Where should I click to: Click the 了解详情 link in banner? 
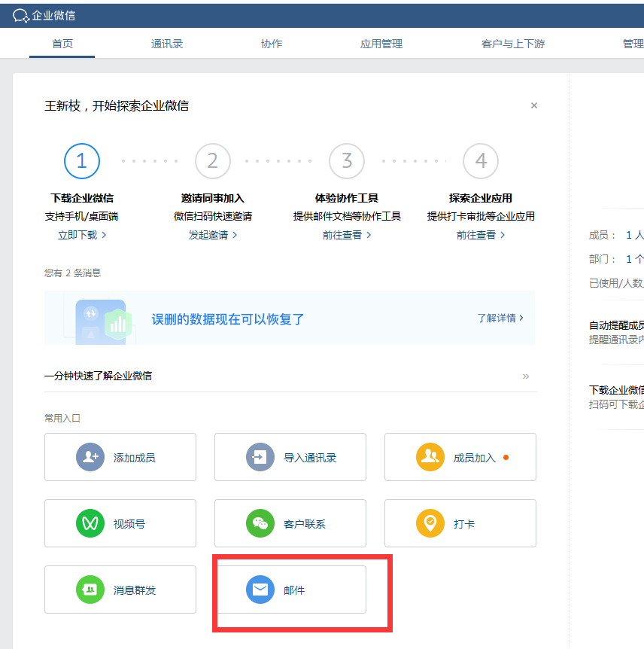click(500, 318)
